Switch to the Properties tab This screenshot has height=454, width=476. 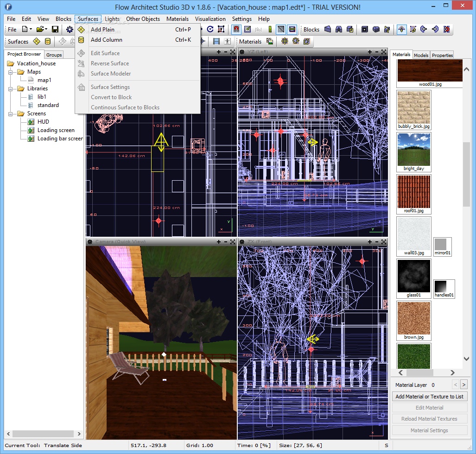coord(442,55)
